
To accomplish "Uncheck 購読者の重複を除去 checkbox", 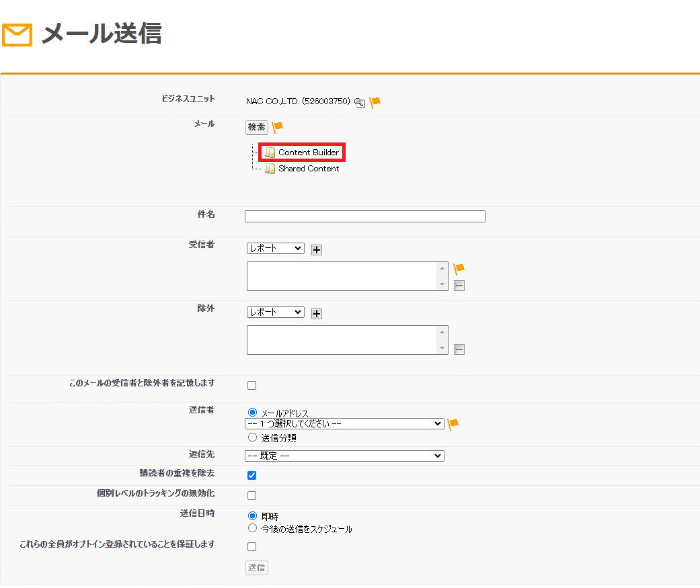I will 251,476.
